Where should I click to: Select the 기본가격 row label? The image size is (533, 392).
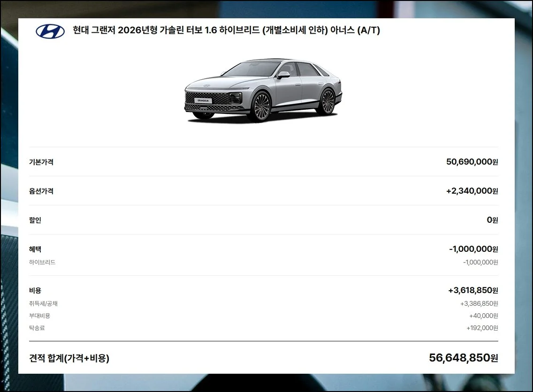(x=41, y=162)
